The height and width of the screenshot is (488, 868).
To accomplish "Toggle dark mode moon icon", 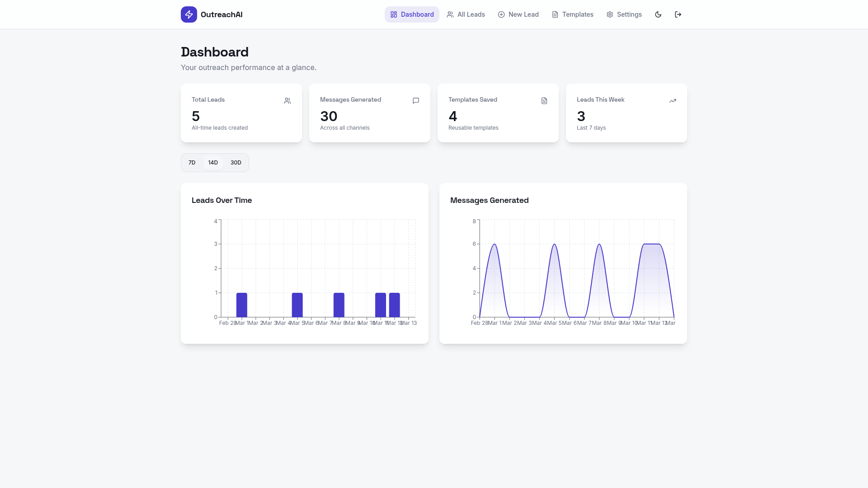I will point(658,14).
